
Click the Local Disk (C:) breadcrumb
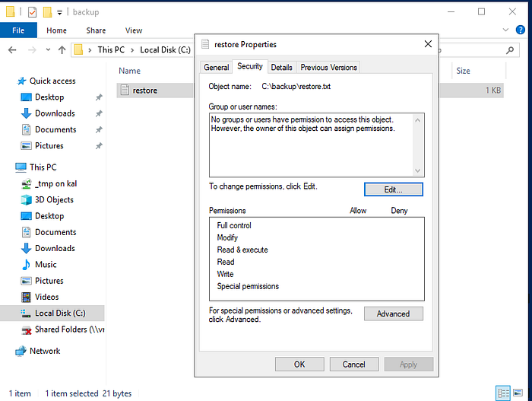click(x=165, y=50)
